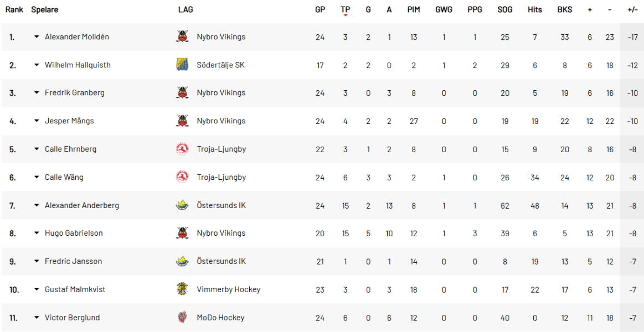Expand Victor Berglund player details
This screenshot has height=332, width=644.
(x=37, y=318)
